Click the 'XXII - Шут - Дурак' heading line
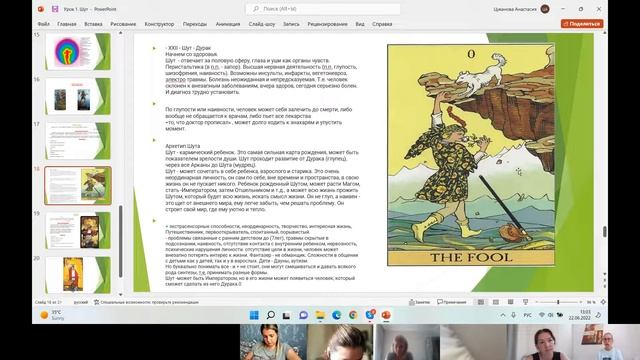The image size is (640, 360). pos(188,48)
